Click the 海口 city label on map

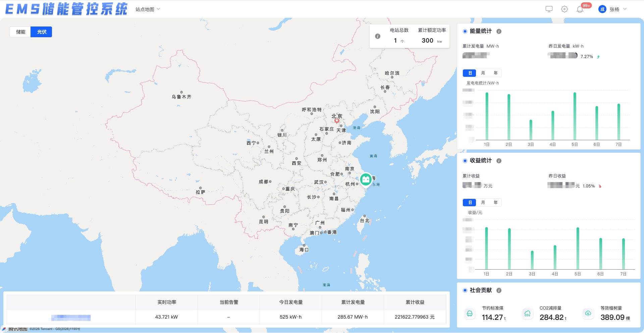pyautogui.click(x=304, y=250)
